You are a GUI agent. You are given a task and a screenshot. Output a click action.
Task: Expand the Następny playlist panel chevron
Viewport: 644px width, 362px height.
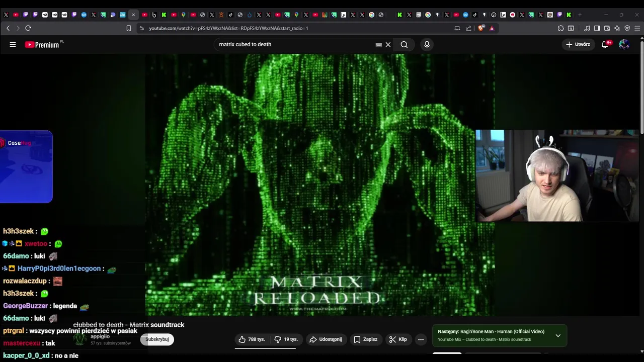coord(558,335)
